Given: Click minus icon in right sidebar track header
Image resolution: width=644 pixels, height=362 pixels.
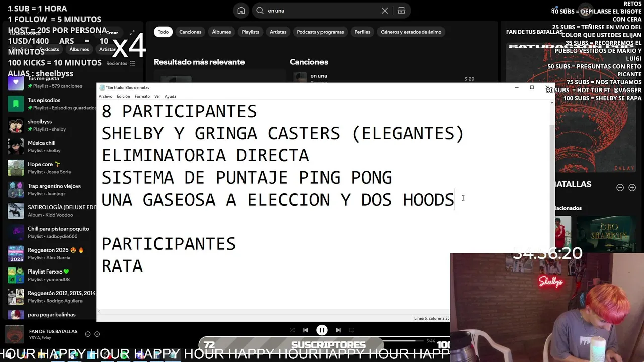Looking at the screenshot, I should pos(620,188).
